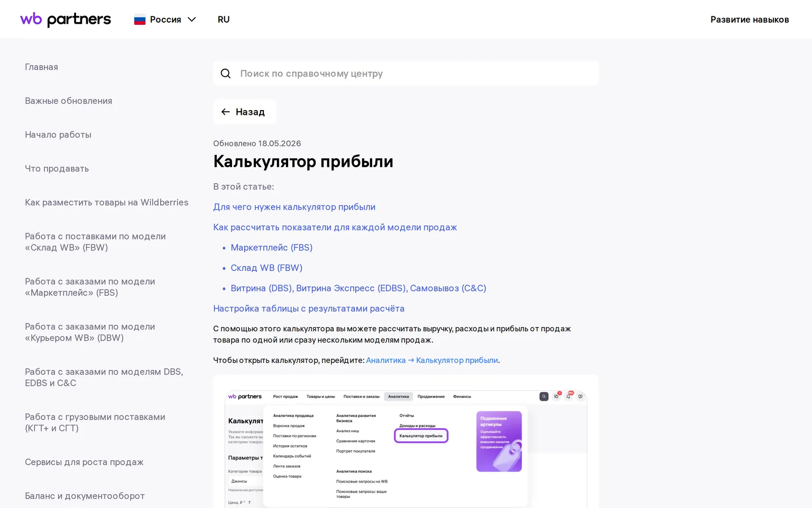The width and height of the screenshot is (812, 508).
Task: Open Работа с поставками FBW section
Action: (x=95, y=242)
